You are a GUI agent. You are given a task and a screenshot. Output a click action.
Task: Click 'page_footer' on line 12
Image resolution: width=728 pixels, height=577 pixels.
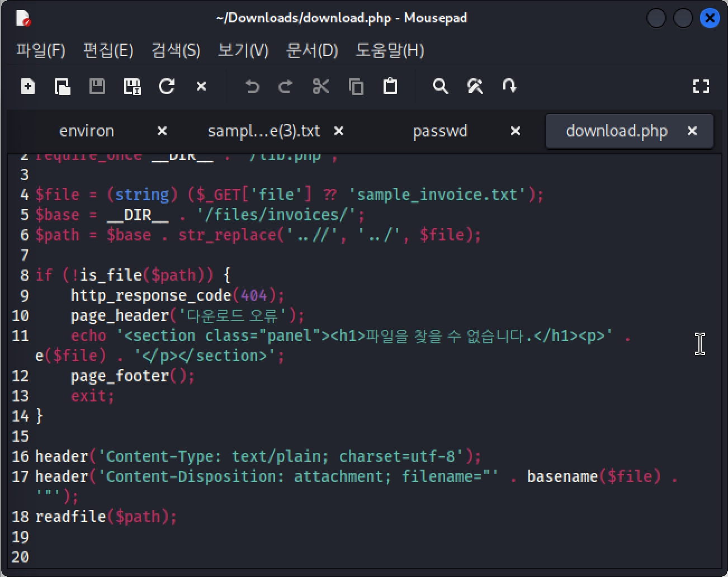[x=120, y=376]
